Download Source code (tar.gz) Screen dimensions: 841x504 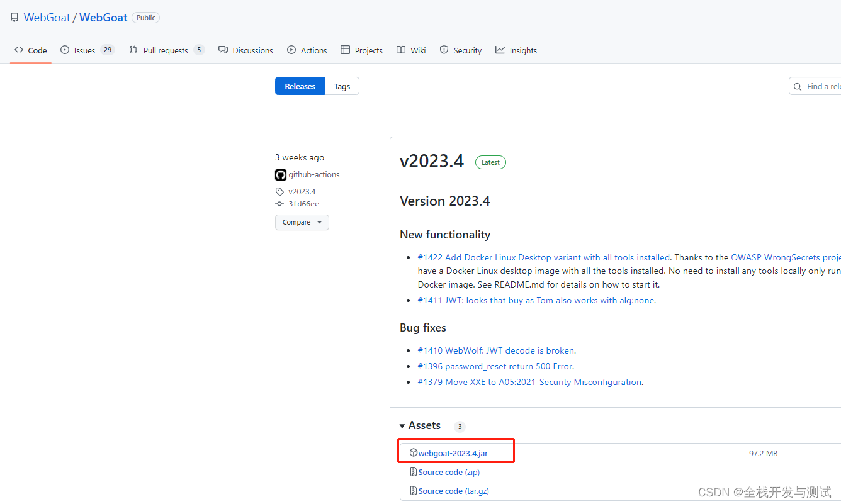453,491
